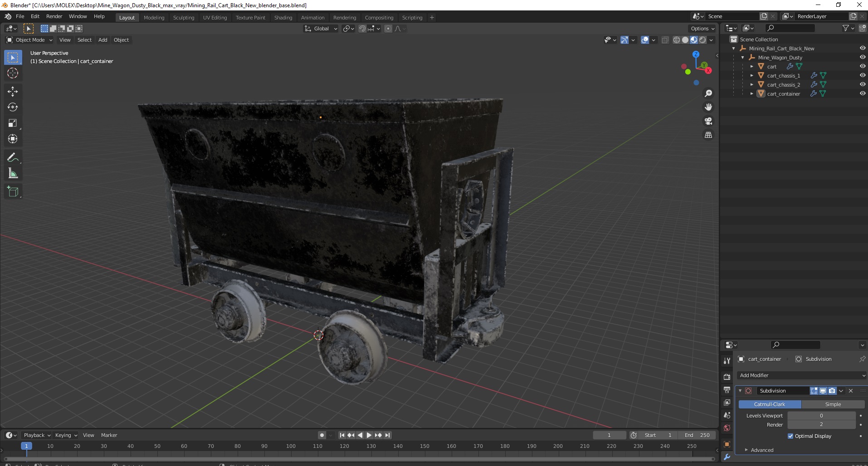Hide the cart object in outliner
Image resolution: width=868 pixels, height=466 pixels.
[863, 66]
